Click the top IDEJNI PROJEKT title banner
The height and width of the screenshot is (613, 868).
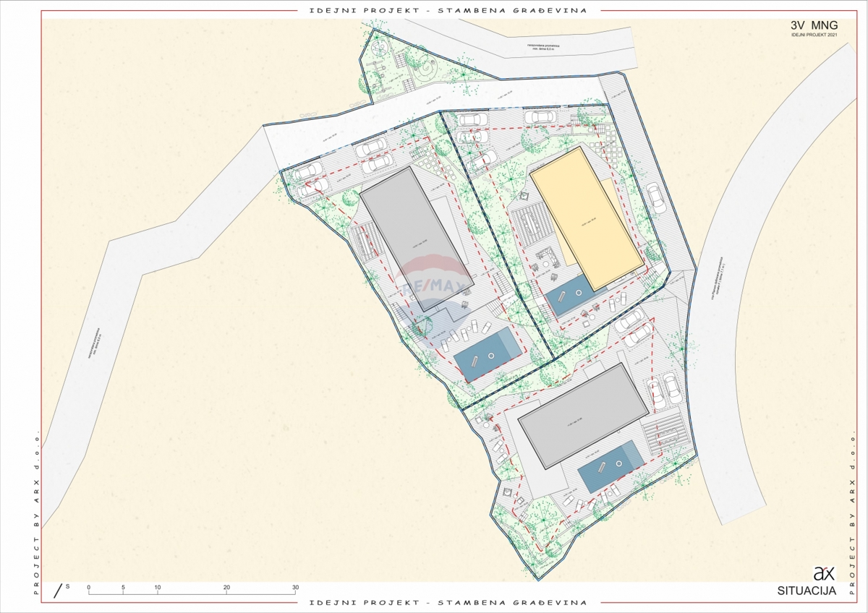point(446,10)
